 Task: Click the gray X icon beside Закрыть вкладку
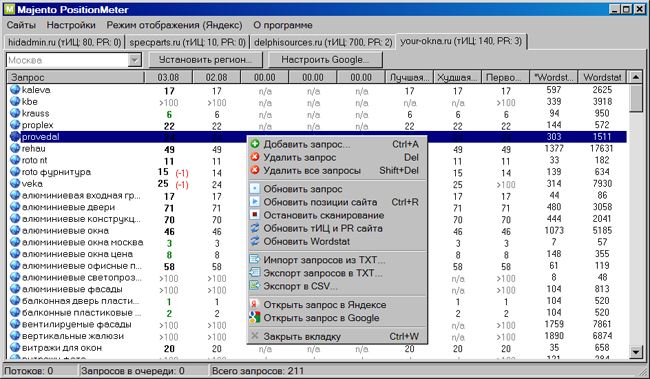(x=255, y=336)
